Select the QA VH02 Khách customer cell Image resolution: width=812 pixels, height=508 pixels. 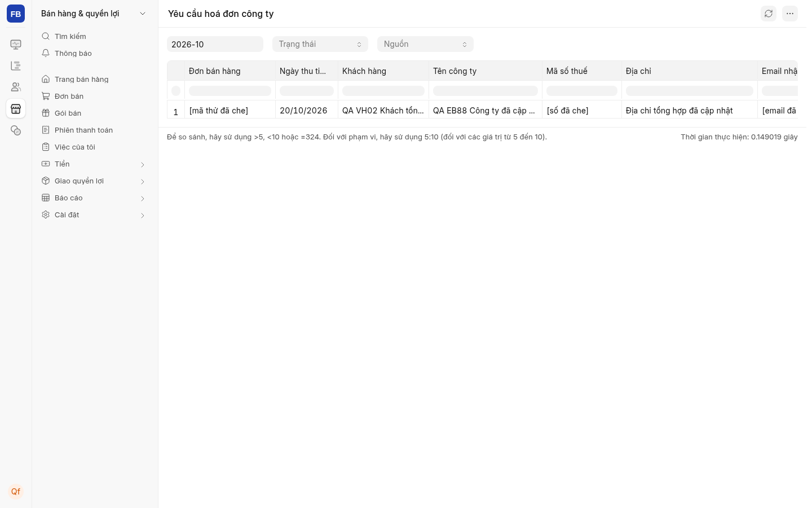(383, 110)
